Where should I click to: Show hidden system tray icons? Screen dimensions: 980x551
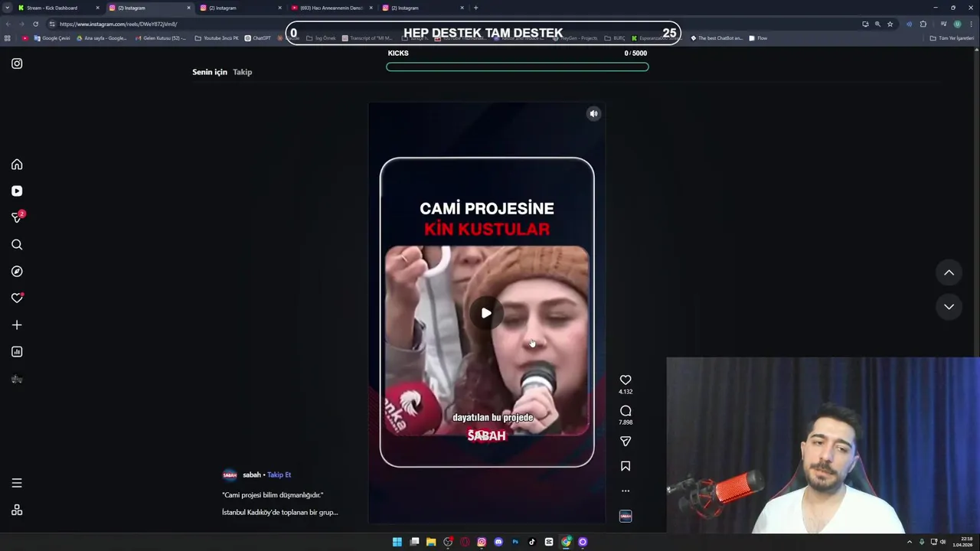[x=910, y=542]
